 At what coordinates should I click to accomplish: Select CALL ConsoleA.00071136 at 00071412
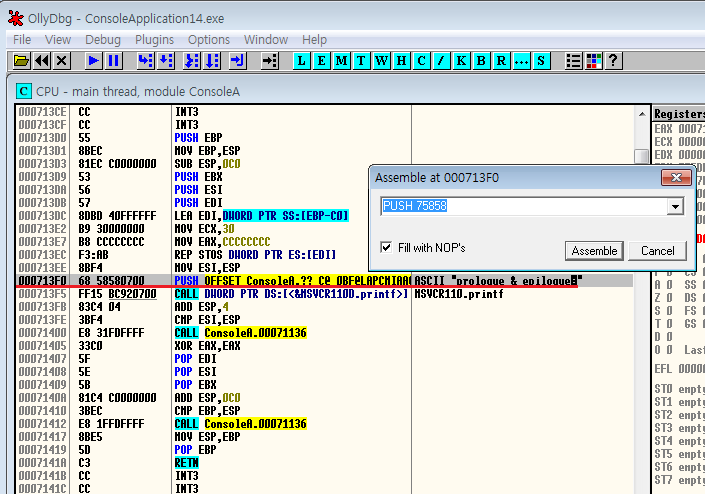coord(324,424)
